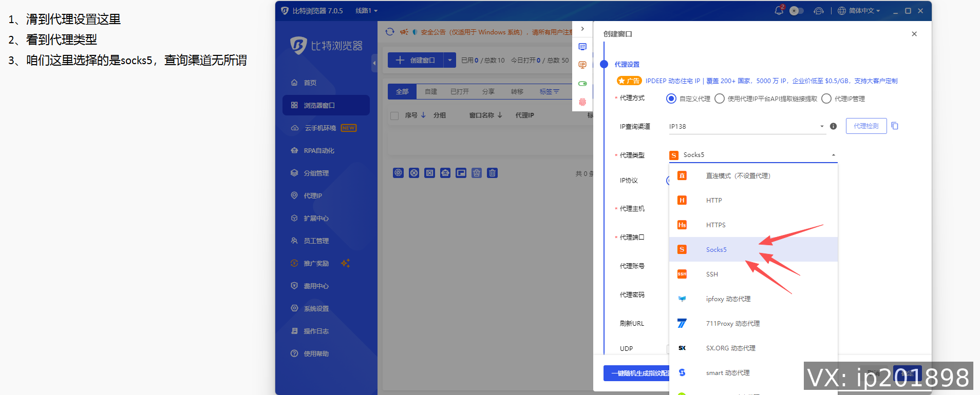Open the IP查询渠道 IP138 dropdown

click(747, 126)
